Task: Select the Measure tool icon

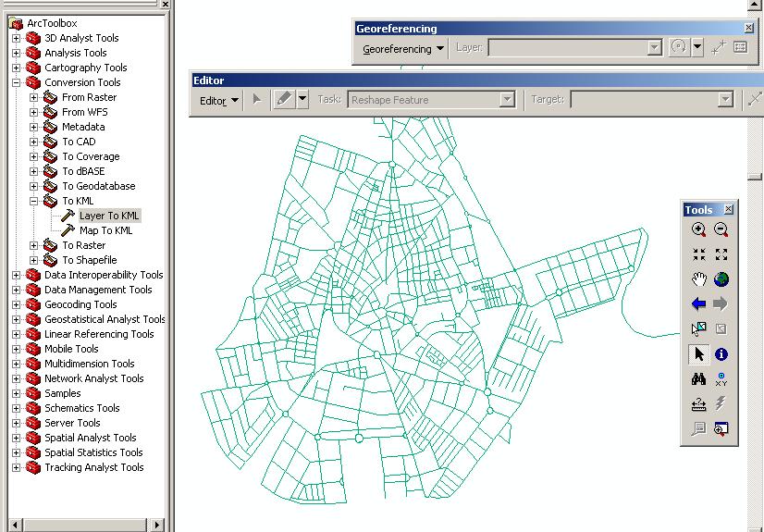Action: [x=698, y=404]
